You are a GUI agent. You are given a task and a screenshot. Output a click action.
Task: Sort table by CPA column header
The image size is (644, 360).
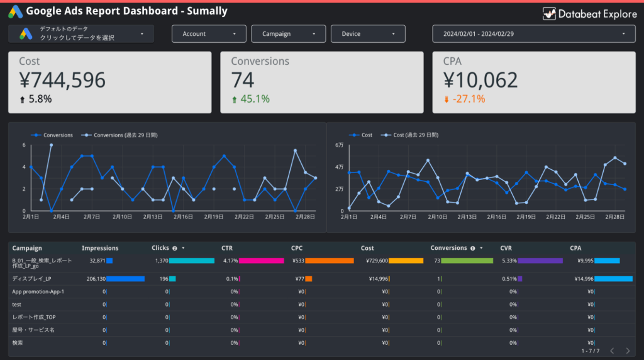(575, 248)
